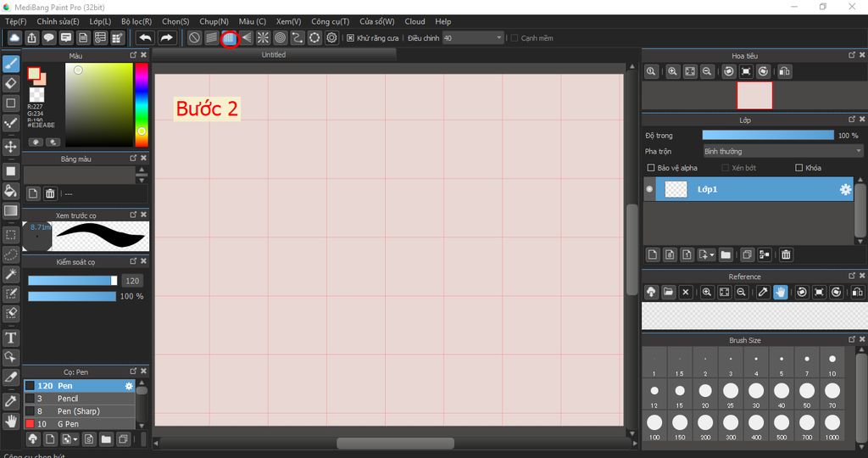Viewport: 868px width, 458px height.
Task: Open the Tệp(F) menu
Action: click(x=15, y=21)
